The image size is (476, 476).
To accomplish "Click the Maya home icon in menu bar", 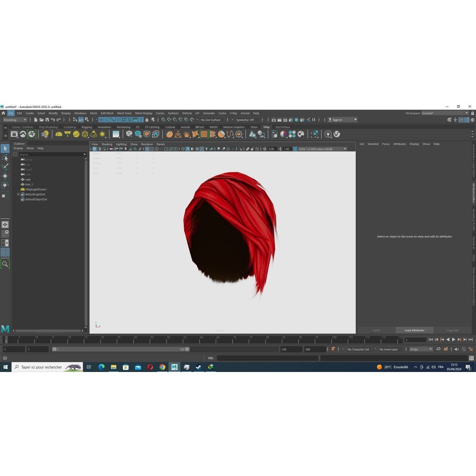I will click(x=4, y=113).
